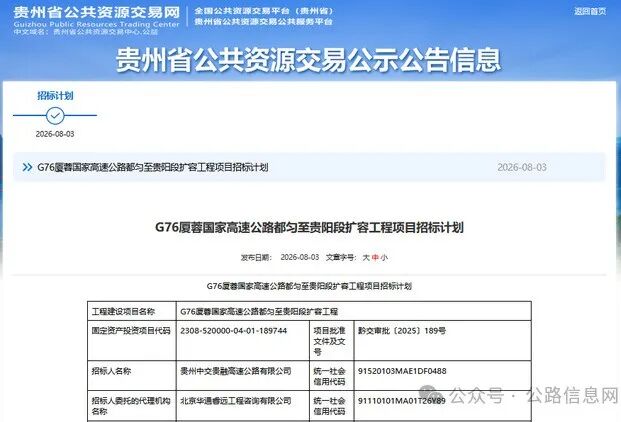Set article font size to 大
Screen dimensions: 621x422
[366, 257]
